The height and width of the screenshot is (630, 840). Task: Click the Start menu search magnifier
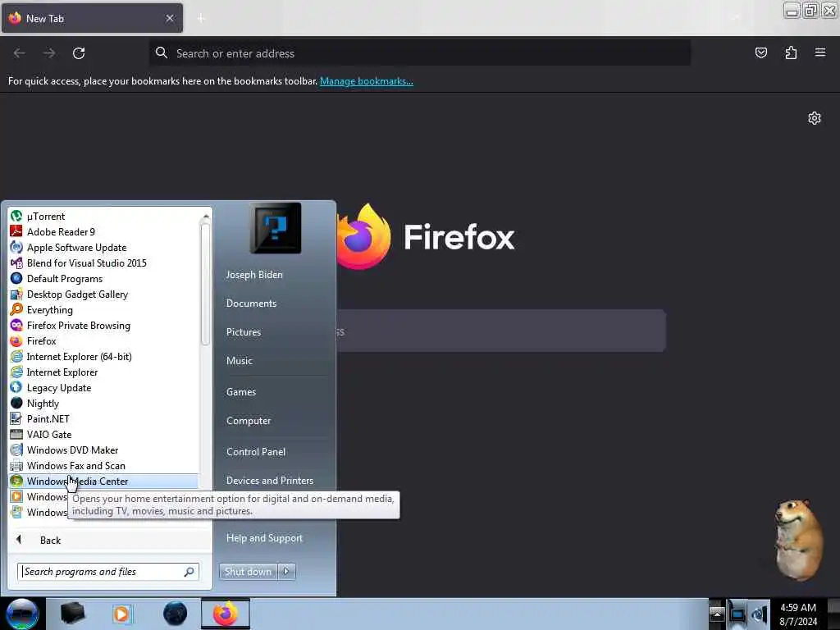(189, 572)
